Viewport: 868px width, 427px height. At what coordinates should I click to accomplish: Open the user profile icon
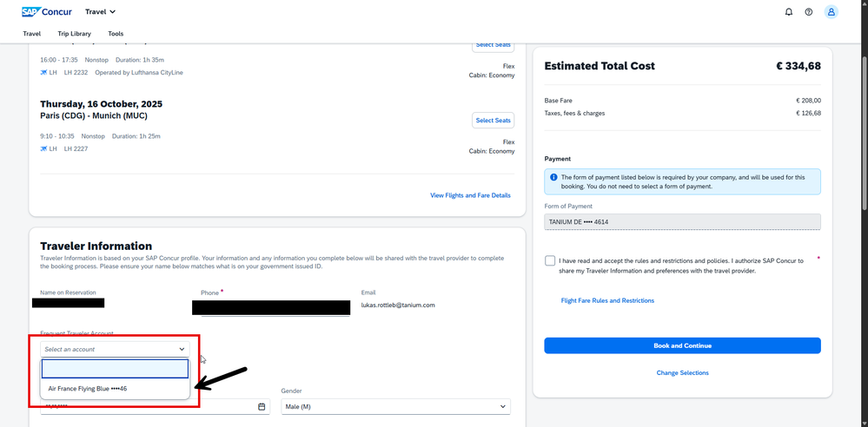pyautogui.click(x=831, y=12)
